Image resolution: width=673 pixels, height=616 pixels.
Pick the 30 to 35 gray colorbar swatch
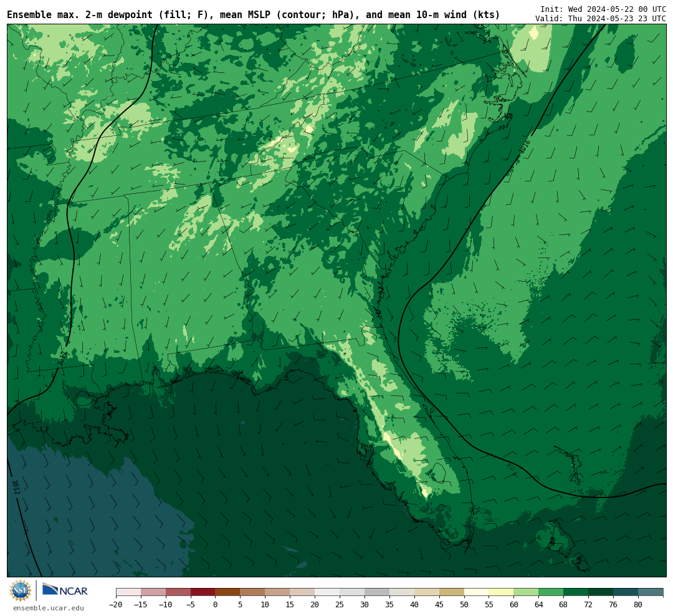[377, 592]
